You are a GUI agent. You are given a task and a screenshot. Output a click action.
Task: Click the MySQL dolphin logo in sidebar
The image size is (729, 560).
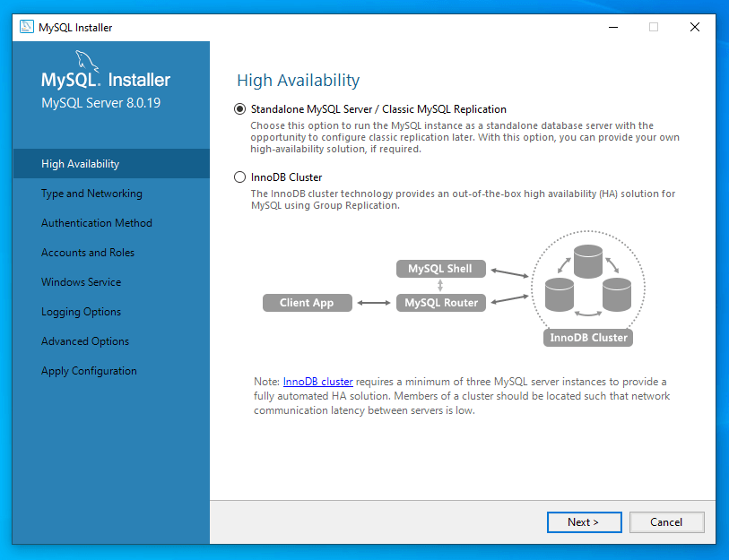point(87,62)
